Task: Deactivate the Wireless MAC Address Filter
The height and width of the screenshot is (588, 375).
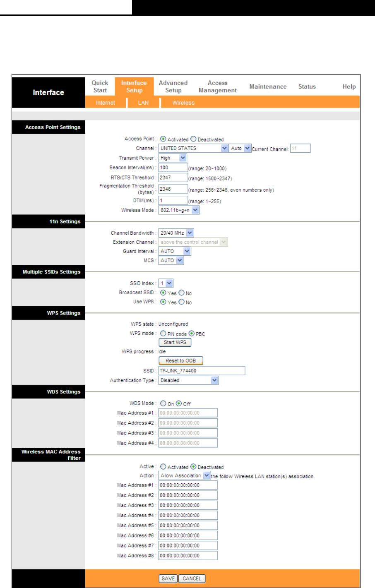Action: coord(193,466)
